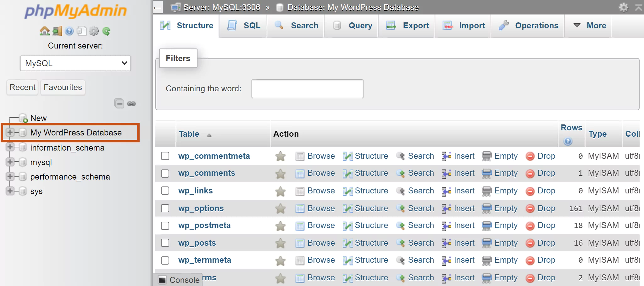This screenshot has width=644, height=286.
Task: Open the Operations tab
Action: point(528,26)
